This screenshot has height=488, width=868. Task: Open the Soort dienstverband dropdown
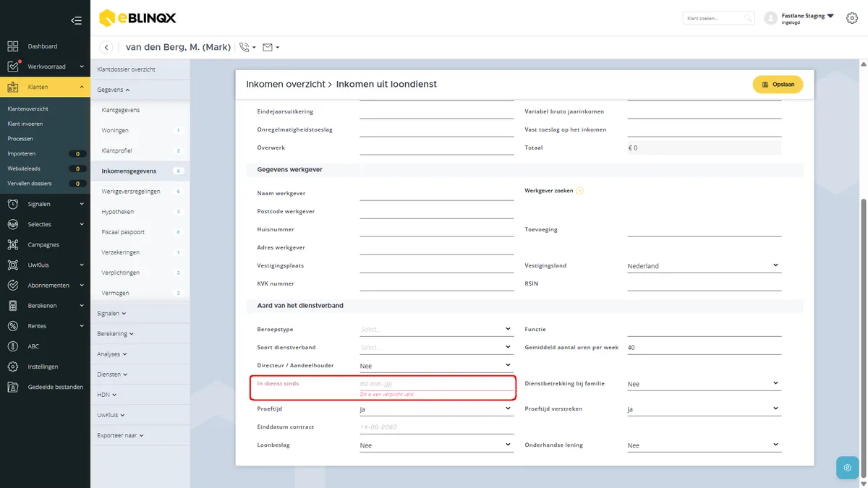(436, 347)
